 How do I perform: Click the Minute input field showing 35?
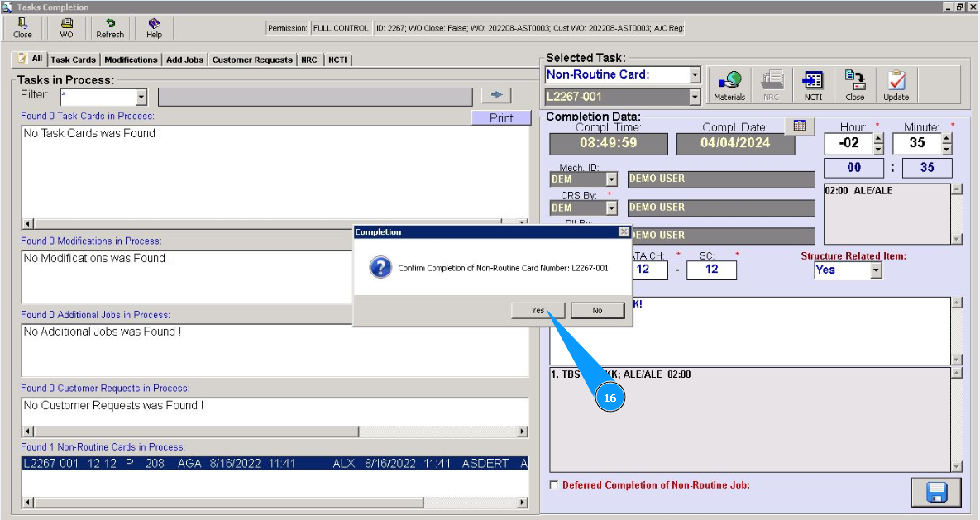(917, 143)
